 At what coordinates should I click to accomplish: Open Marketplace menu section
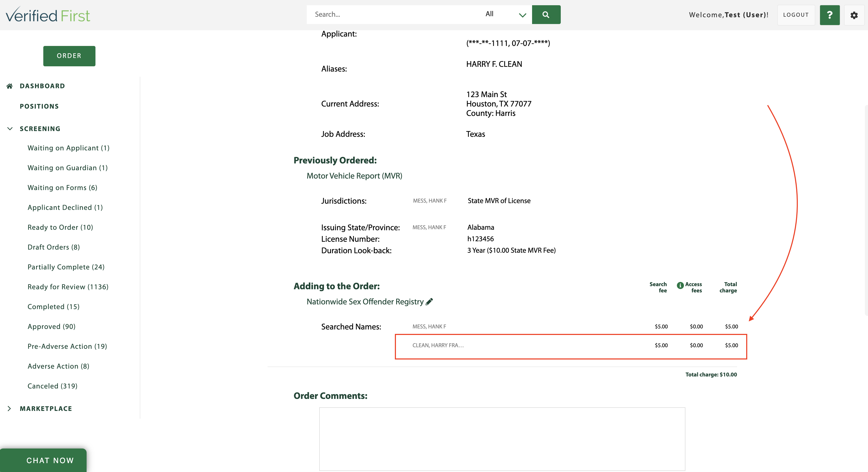pyautogui.click(x=46, y=409)
